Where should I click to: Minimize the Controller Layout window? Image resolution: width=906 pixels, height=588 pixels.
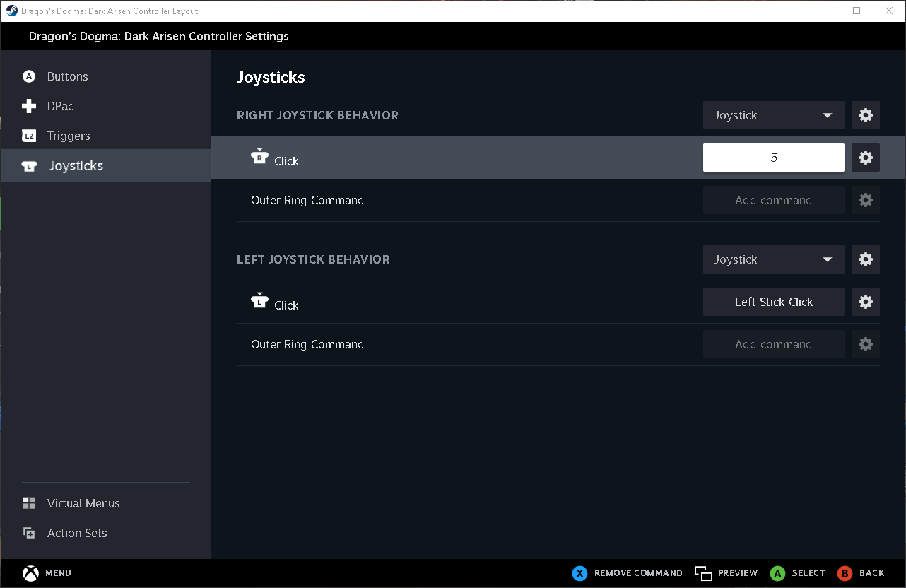824,11
